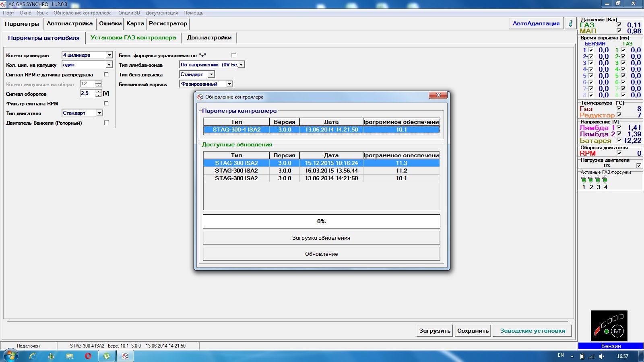Switch to the Ошибки tab

[x=110, y=23]
